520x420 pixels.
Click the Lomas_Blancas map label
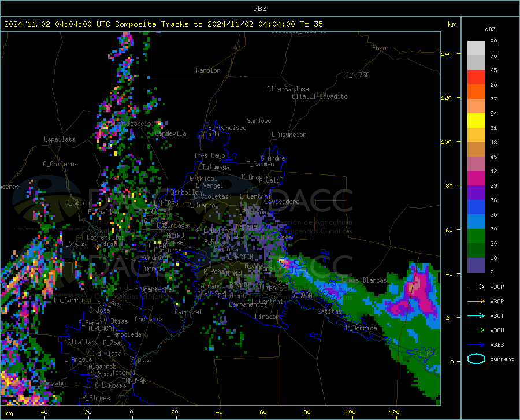tap(364, 280)
